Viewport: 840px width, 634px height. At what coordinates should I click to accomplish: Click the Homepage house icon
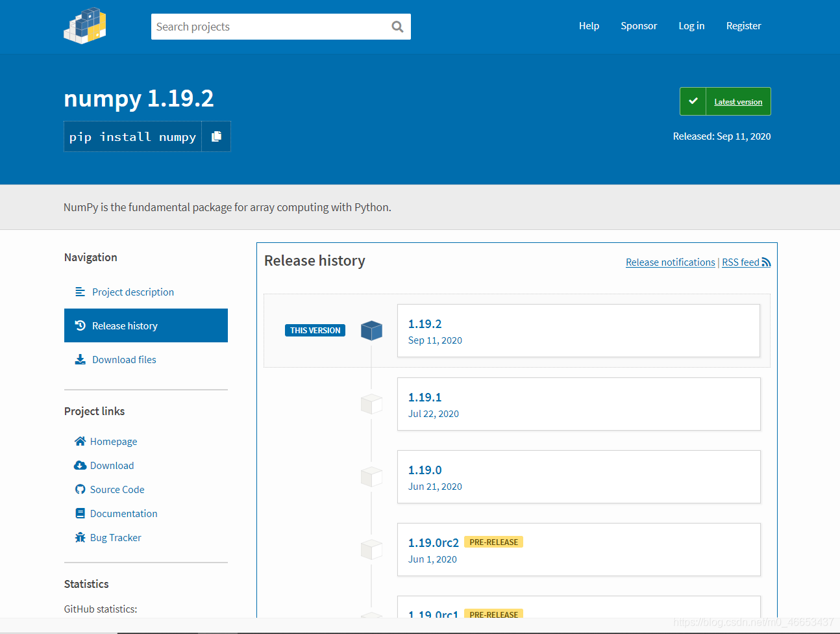point(80,441)
